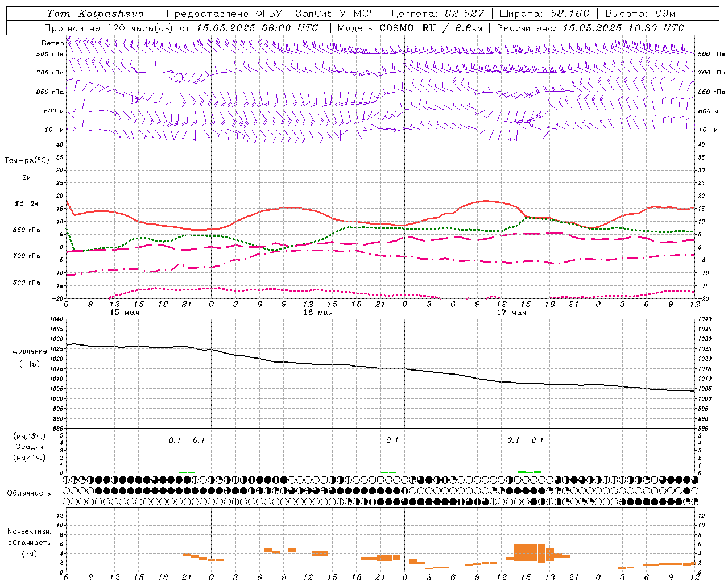Click the 'Прогноз на 120 часа(ов)' forecast header
Image resolution: width=728 pixels, height=582 pixels.
pos(109,28)
